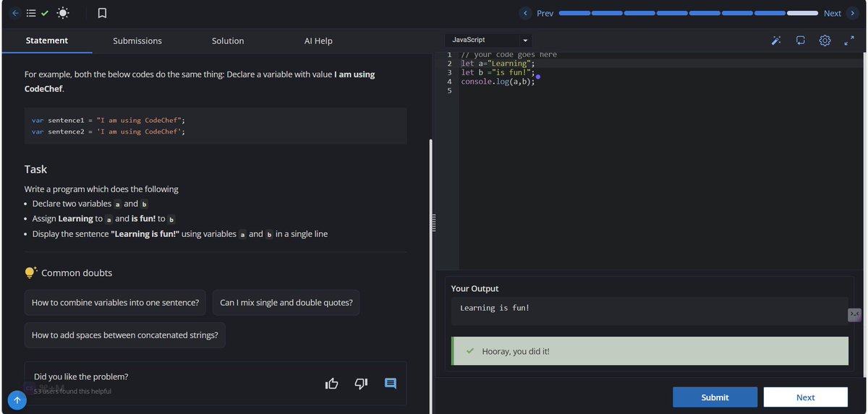Switch to the Statement tab
Screen dimensions: 868x414
(47, 40)
